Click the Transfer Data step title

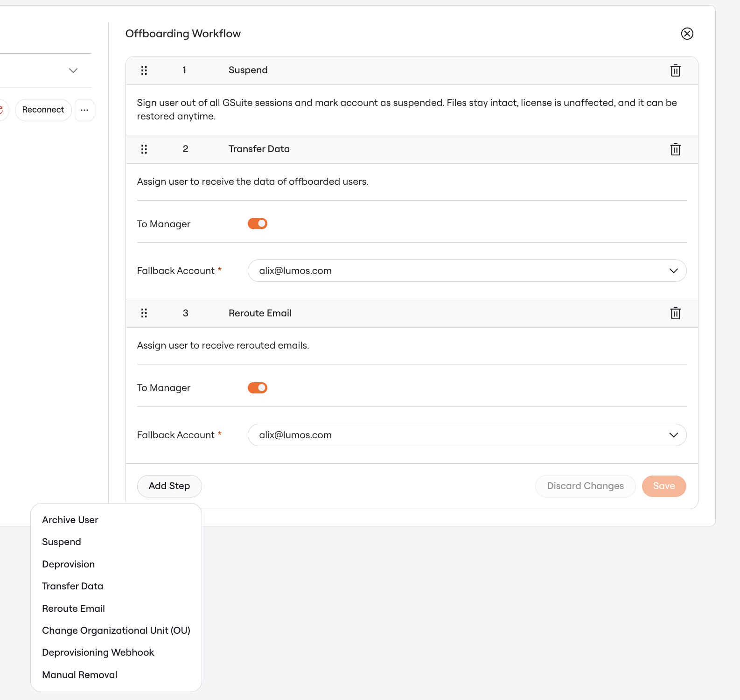(x=259, y=149)
